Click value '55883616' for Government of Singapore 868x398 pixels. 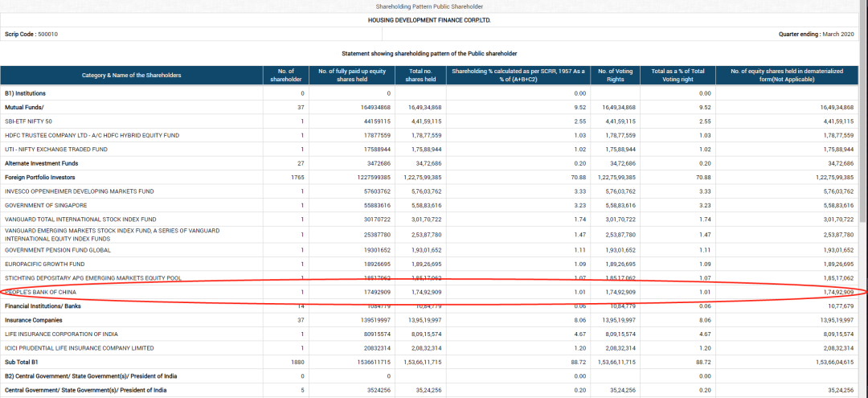click(379, 205)
